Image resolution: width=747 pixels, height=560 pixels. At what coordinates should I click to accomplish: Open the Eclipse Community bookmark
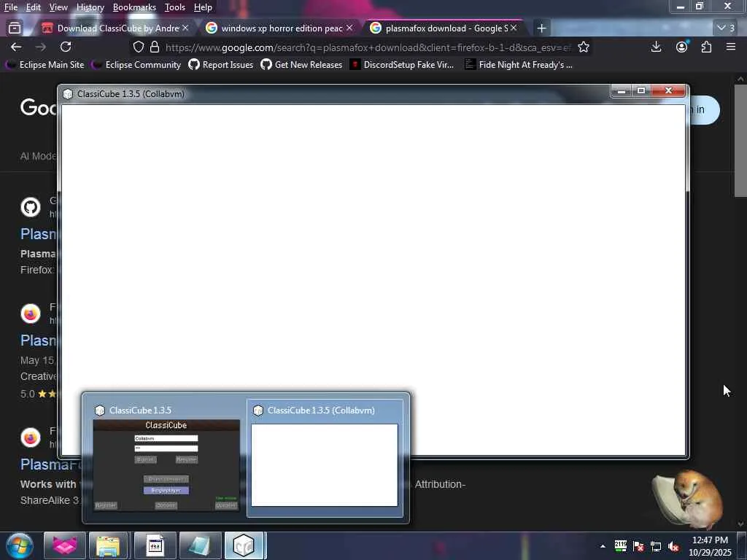(136, 65)
